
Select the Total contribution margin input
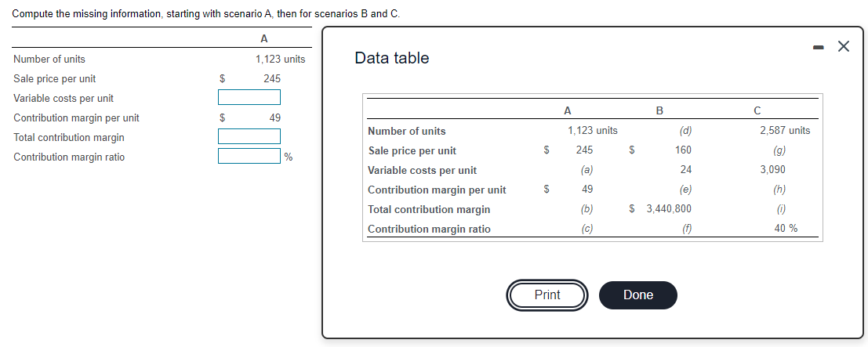[249, 136]
